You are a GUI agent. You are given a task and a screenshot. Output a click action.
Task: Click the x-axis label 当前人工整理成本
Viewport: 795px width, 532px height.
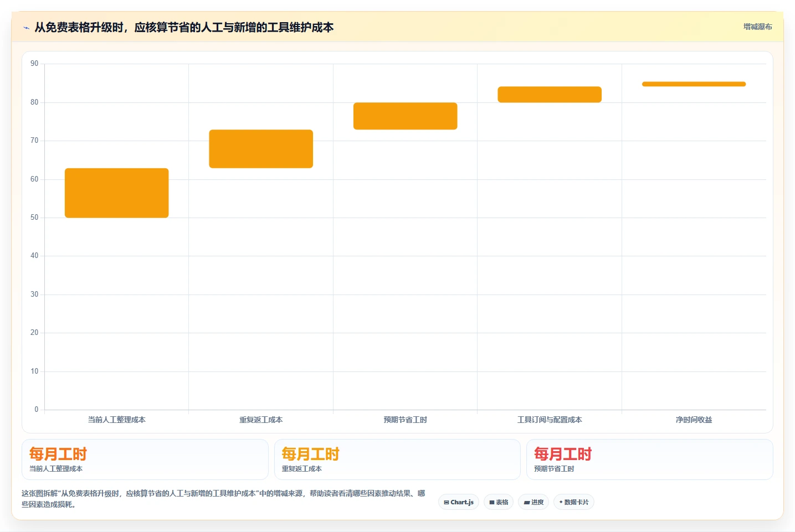pyautogui.click(x=117, y=420)
